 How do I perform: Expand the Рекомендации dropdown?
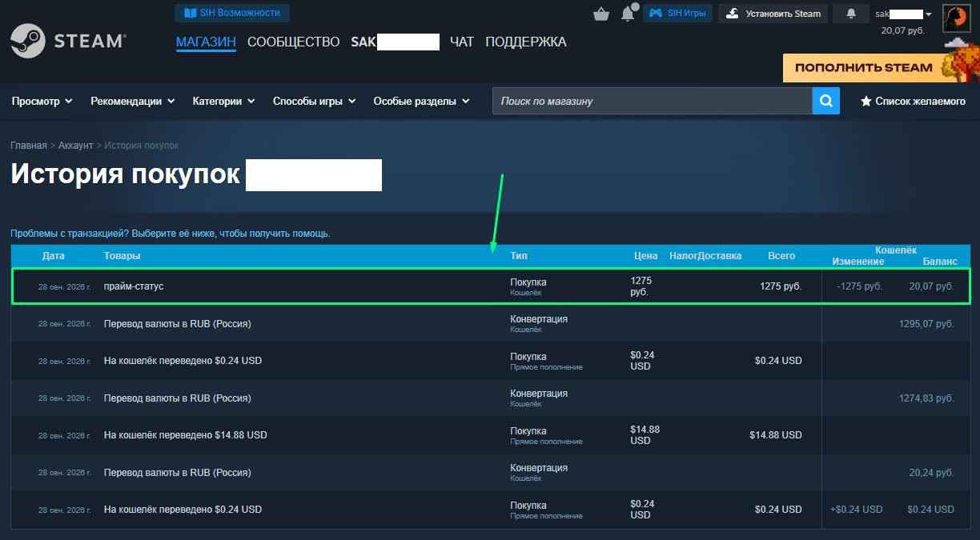point(133,102)
